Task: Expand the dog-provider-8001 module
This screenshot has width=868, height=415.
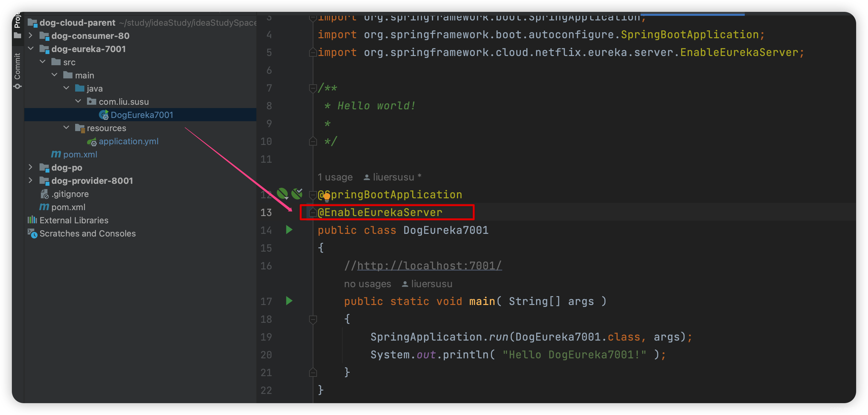Action: pos(31,180)
